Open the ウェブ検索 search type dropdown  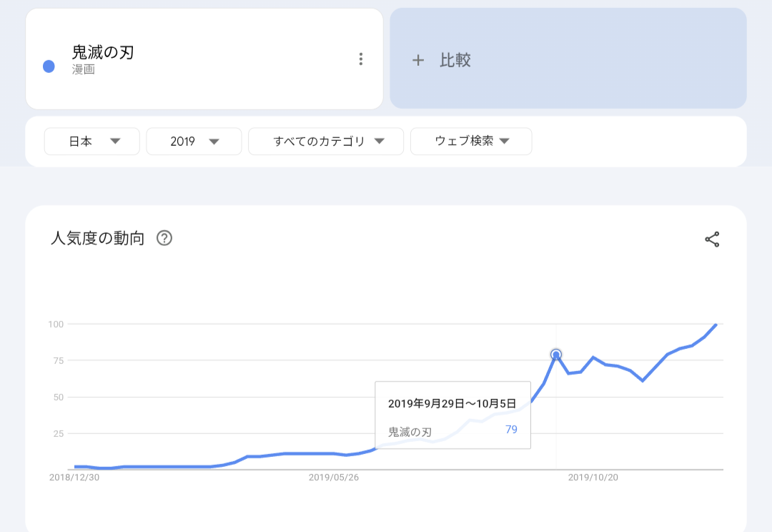click(471, 142)
